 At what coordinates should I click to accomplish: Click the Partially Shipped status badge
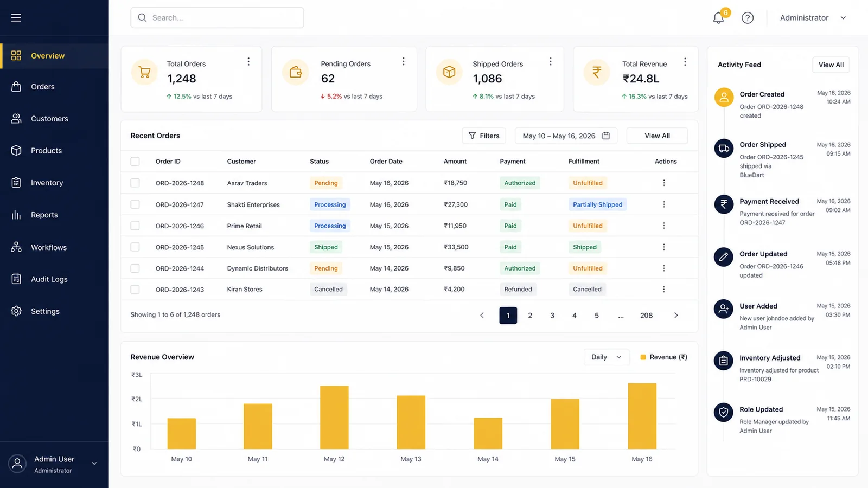pyautogui.click(x=598, y=204)
